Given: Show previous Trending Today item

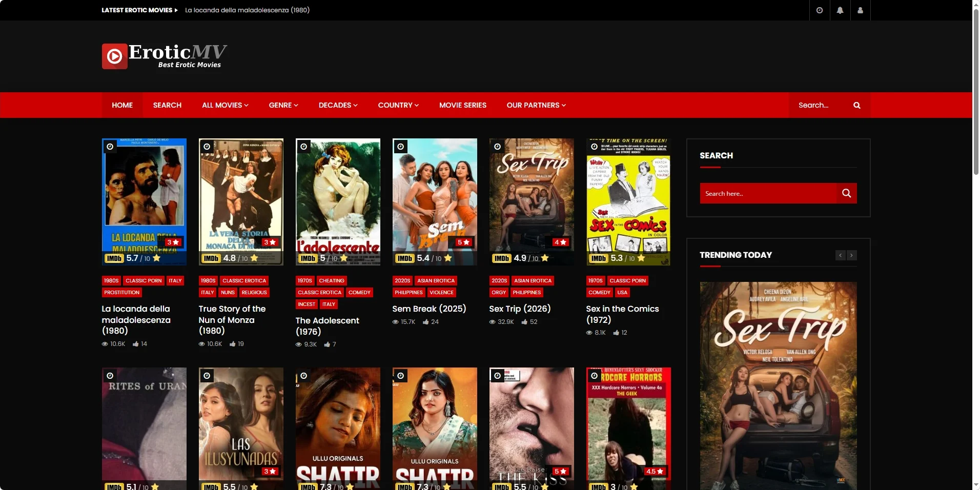Looking at the screenshot, I should (840, 255).
